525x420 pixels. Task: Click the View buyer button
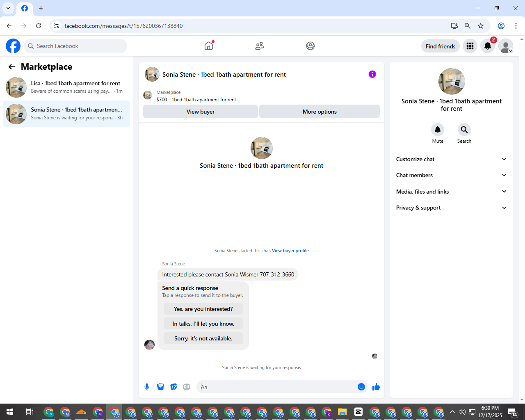tap(201, 112)
